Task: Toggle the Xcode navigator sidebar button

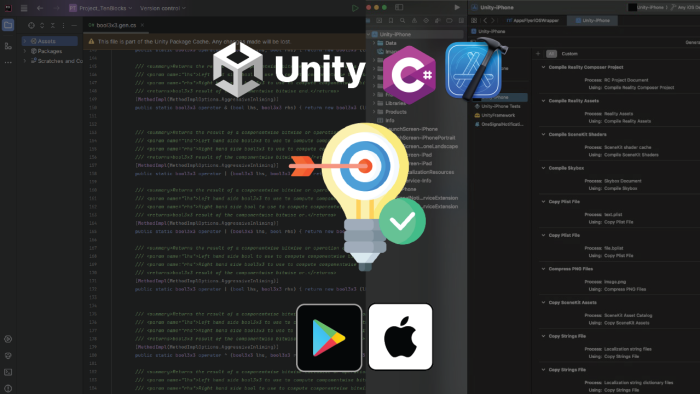Action: [x=399, y=8]
